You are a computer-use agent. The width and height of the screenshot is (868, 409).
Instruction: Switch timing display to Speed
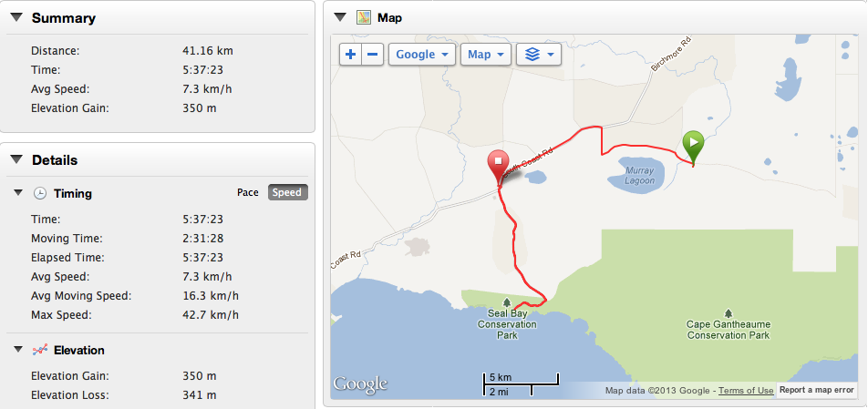click(286, 192)
